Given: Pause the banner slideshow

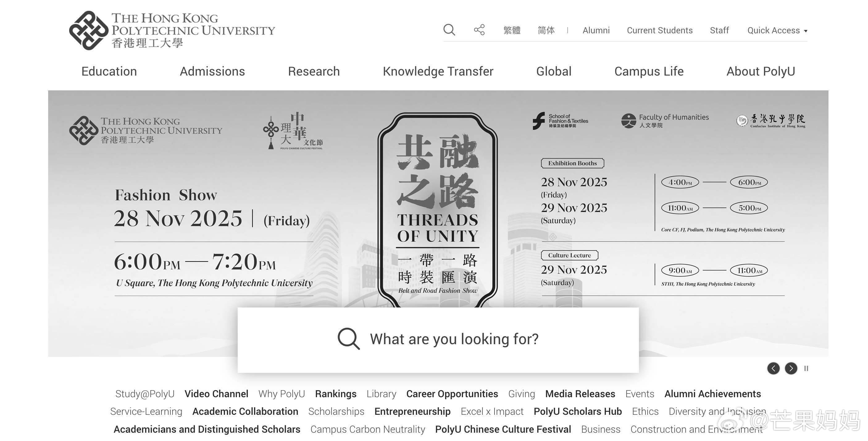Looking at the screenshot, I should coord(806,368).
